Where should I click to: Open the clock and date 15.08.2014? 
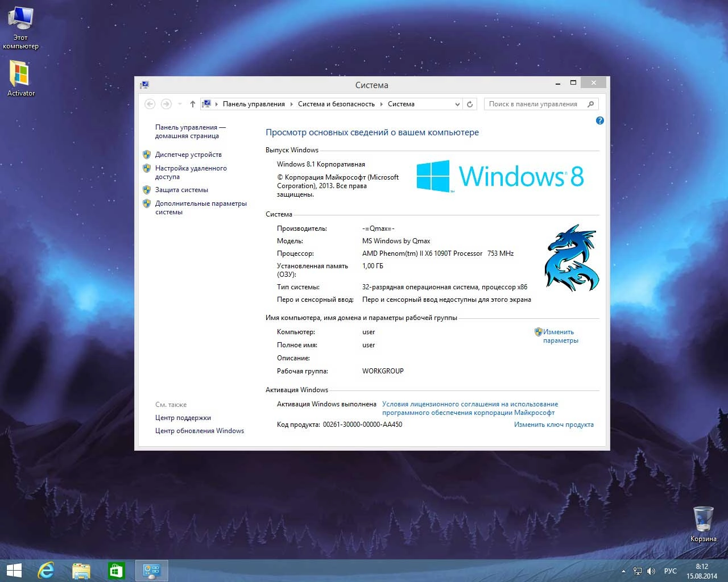[x=702, y=571]
